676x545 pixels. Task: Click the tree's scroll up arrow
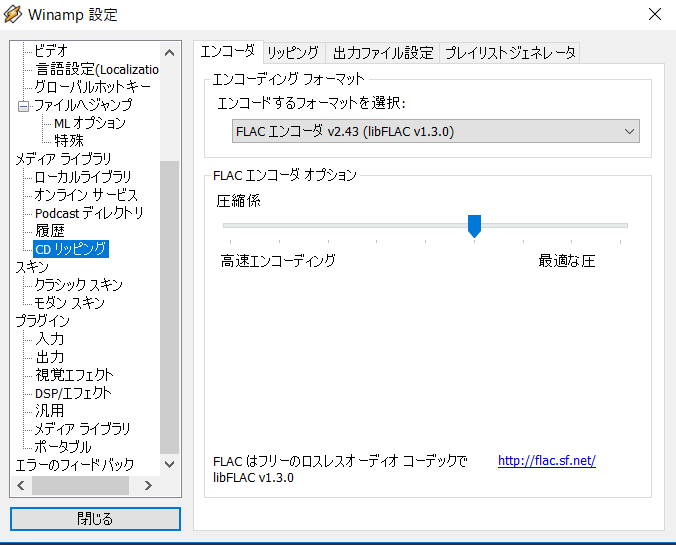(x=169, y=53)
